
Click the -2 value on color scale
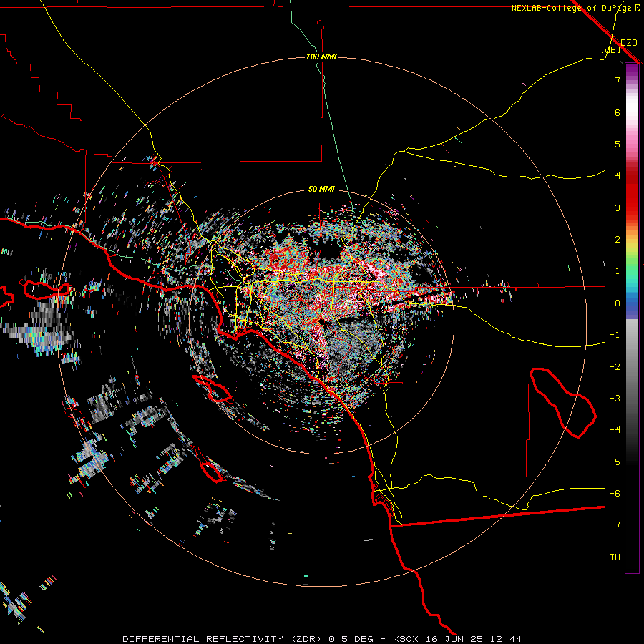[x=615, y=367]
